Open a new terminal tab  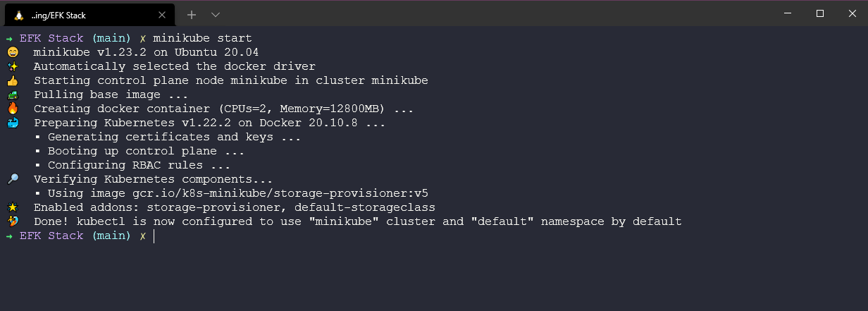click(x=192, y=15)
